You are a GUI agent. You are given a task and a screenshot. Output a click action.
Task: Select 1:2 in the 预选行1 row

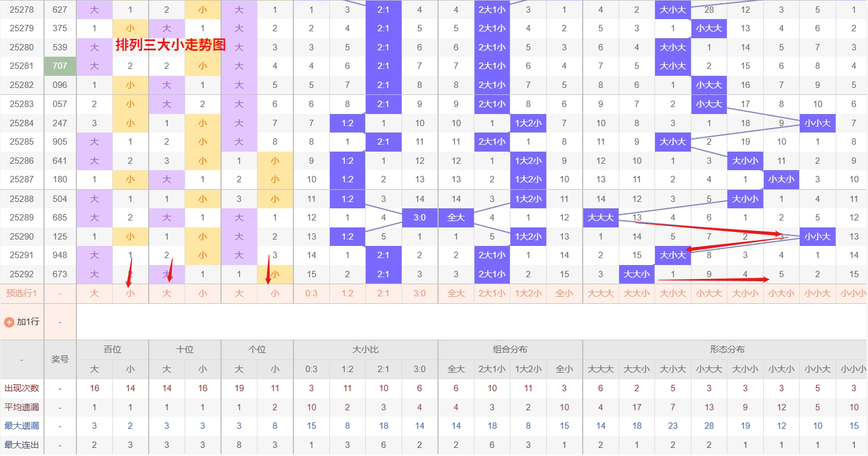[x=347, y=293]
